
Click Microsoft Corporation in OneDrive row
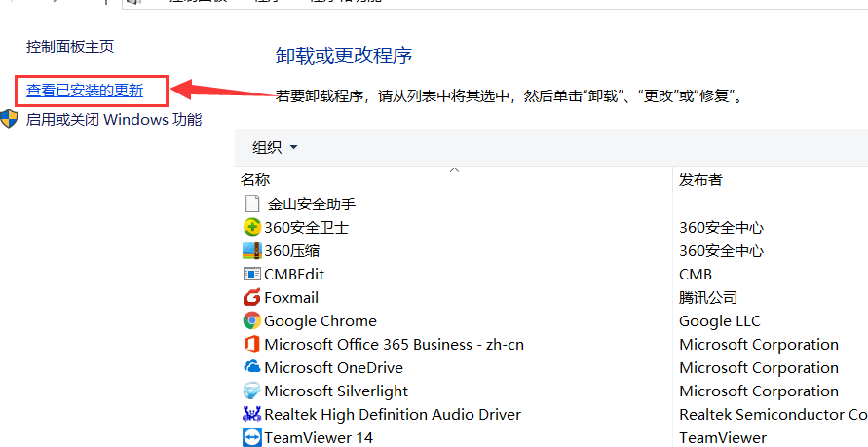click(x=758, y=367)
